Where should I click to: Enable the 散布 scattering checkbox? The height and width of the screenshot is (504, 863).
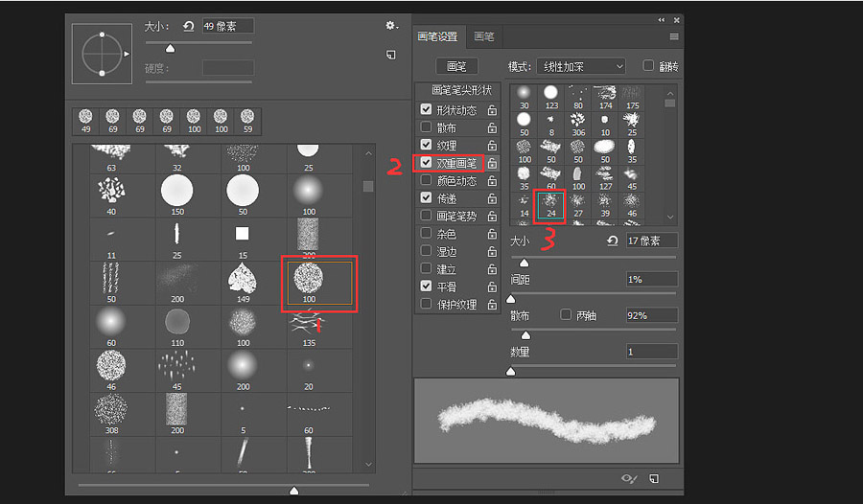click(426, 127)
